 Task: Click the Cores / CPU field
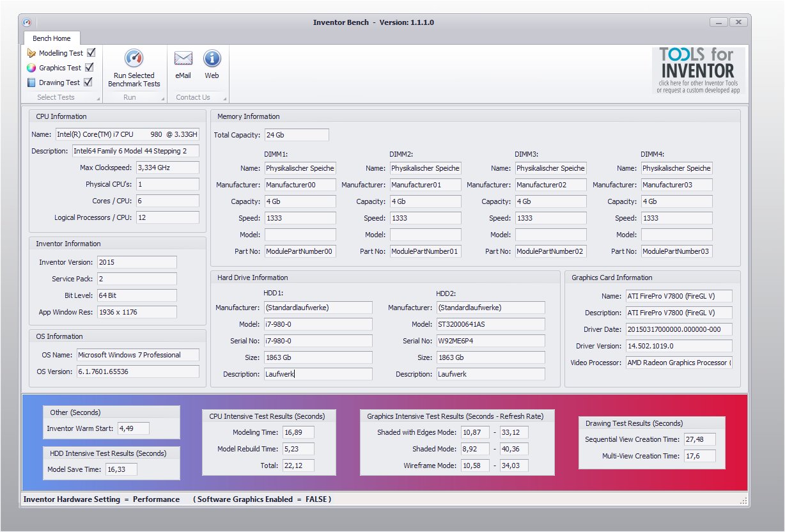coord(167,201)
